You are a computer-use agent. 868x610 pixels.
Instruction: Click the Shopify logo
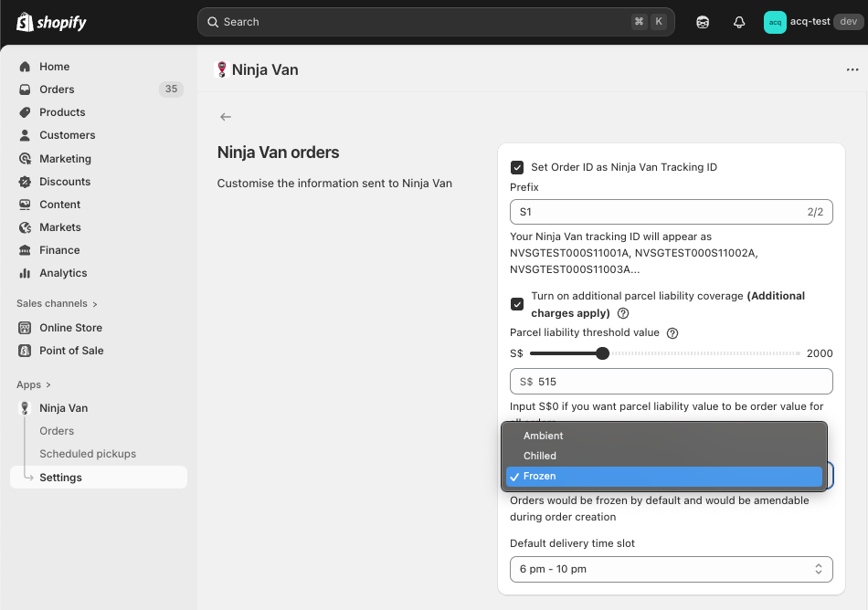(51, 22)
